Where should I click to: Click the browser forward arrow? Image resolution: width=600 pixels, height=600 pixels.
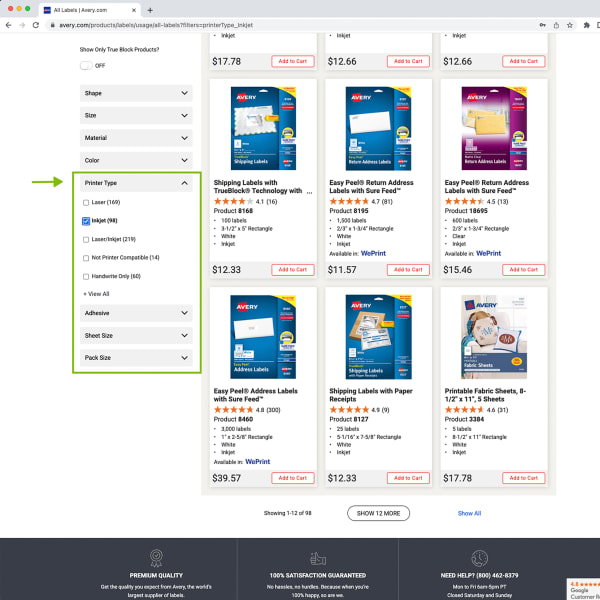(23, 25)
